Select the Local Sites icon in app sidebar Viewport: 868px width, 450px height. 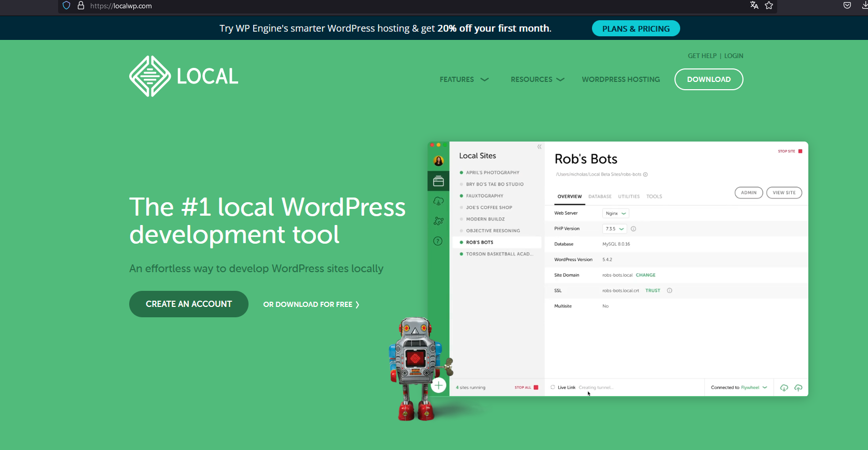tap(438, 181)
